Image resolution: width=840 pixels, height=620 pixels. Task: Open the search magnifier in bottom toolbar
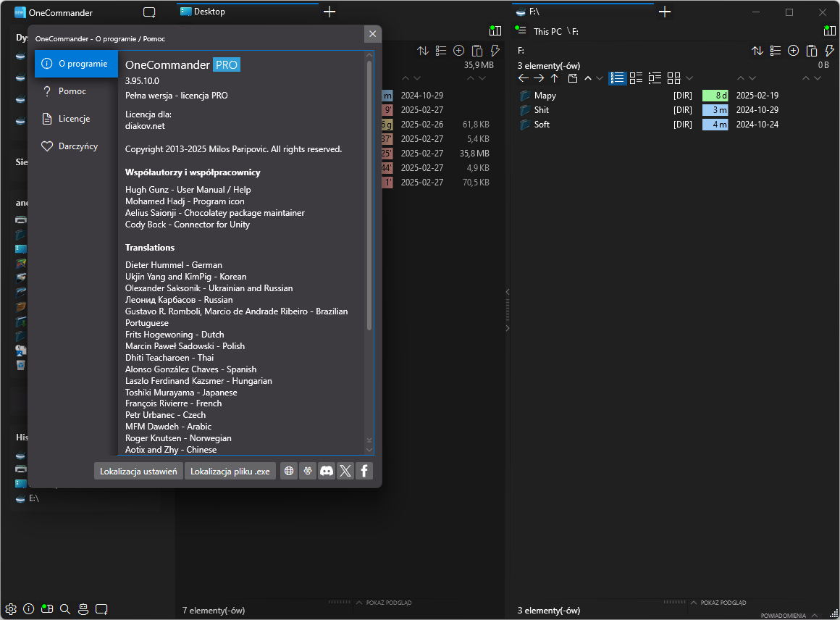point(65,608)
